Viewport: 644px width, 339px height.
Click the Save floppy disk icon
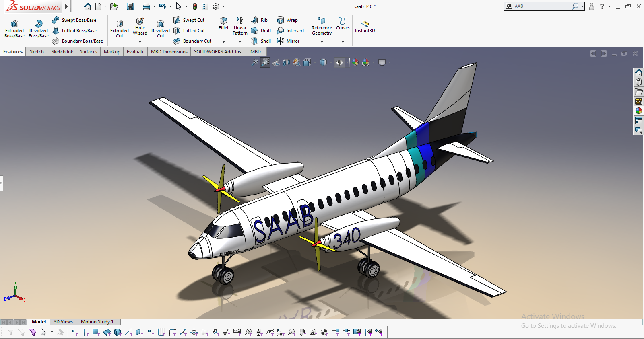point(130,6)
